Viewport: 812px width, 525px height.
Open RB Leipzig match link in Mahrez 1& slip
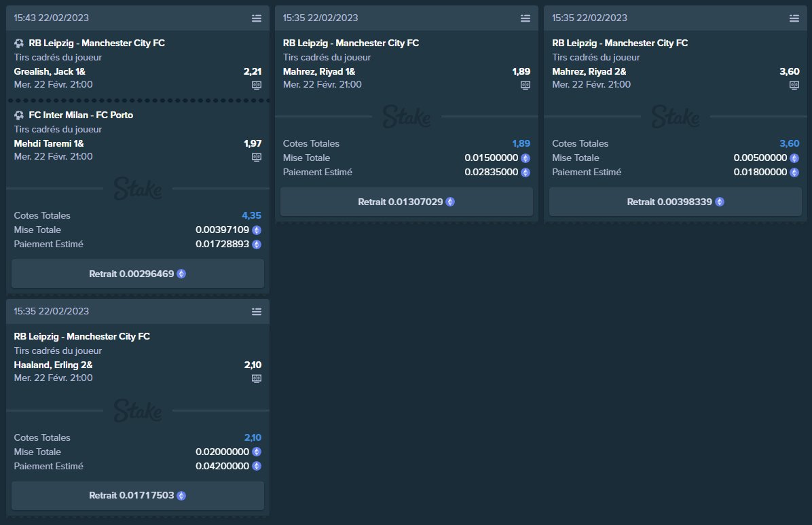tap(350, 43)
